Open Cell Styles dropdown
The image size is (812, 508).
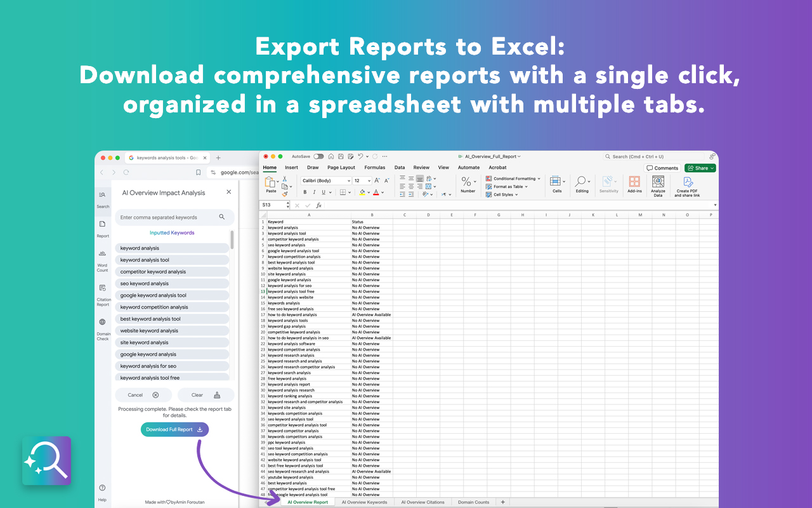click(x=502, y=194)
